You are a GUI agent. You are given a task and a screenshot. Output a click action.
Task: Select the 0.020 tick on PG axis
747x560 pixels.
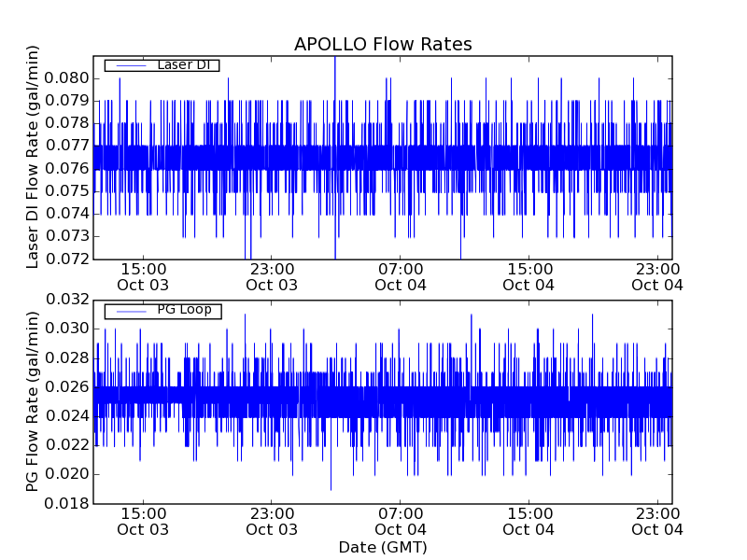66,474
